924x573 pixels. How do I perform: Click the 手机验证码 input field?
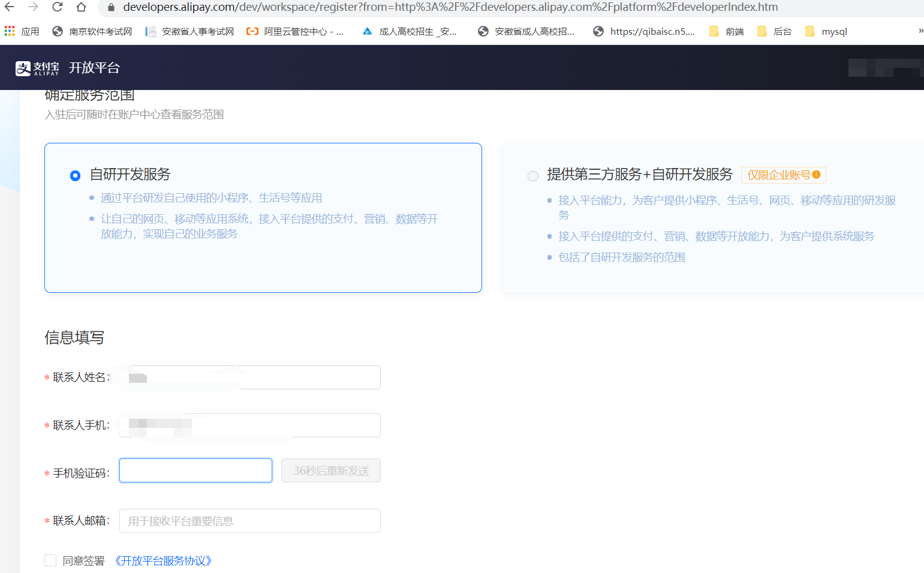195,470
